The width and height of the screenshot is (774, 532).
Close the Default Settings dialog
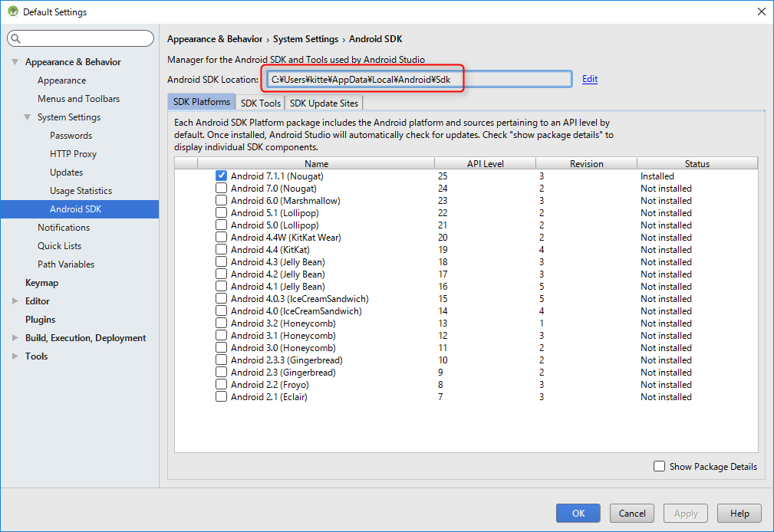[x=762, y=11]
